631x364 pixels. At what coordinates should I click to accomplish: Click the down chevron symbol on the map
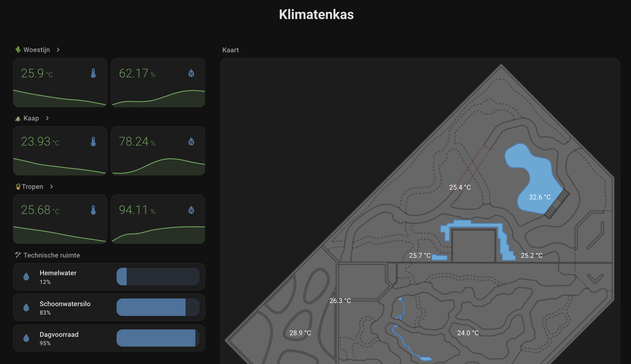(x=595, y=278)
